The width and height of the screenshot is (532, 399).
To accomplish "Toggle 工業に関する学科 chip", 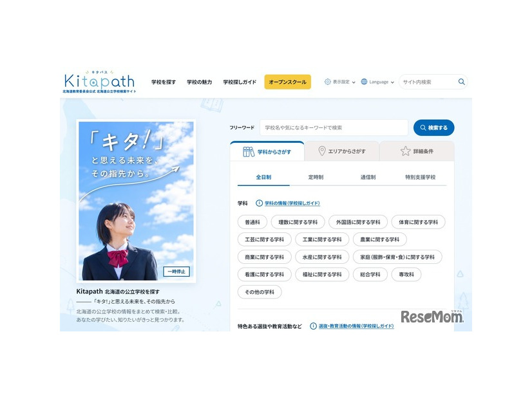I will [322, 239].
